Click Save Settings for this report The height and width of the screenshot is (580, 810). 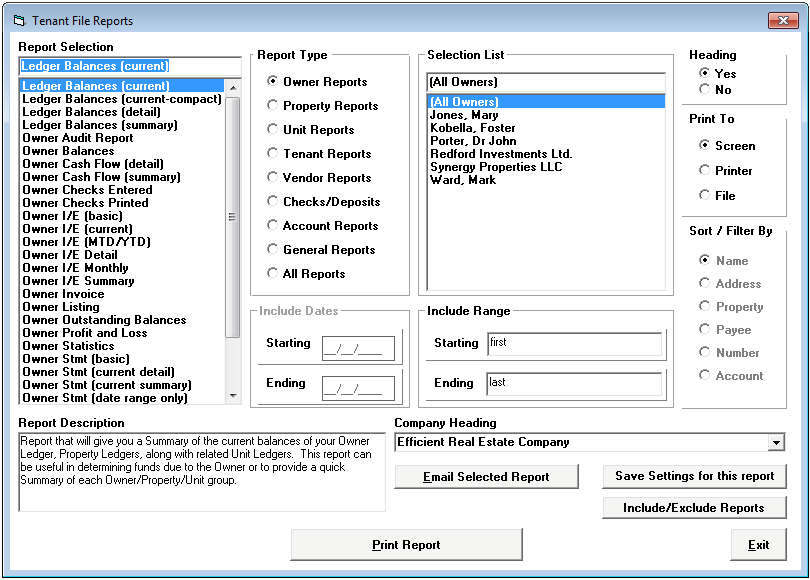[x=694, y=477]
